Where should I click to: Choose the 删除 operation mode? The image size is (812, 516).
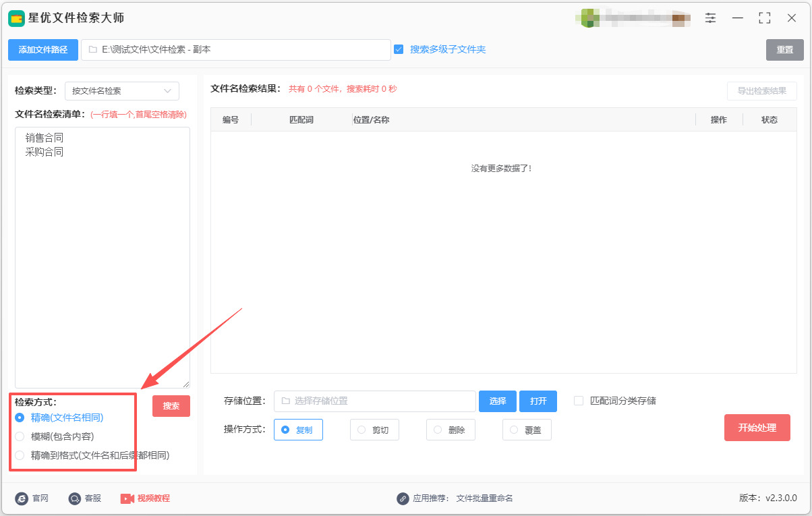(x=451, y=430)
